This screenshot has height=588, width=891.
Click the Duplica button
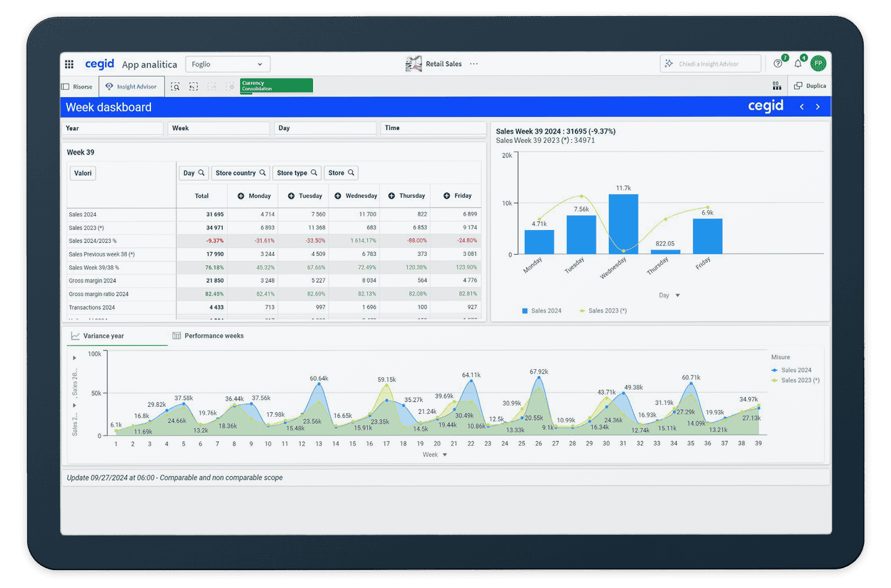click(x=810, y=86)
